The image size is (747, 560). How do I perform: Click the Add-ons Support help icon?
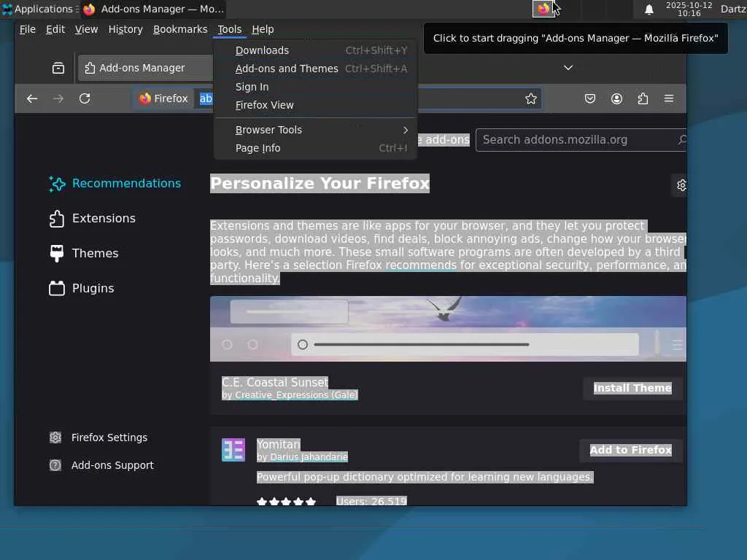(x=55, y=464)
